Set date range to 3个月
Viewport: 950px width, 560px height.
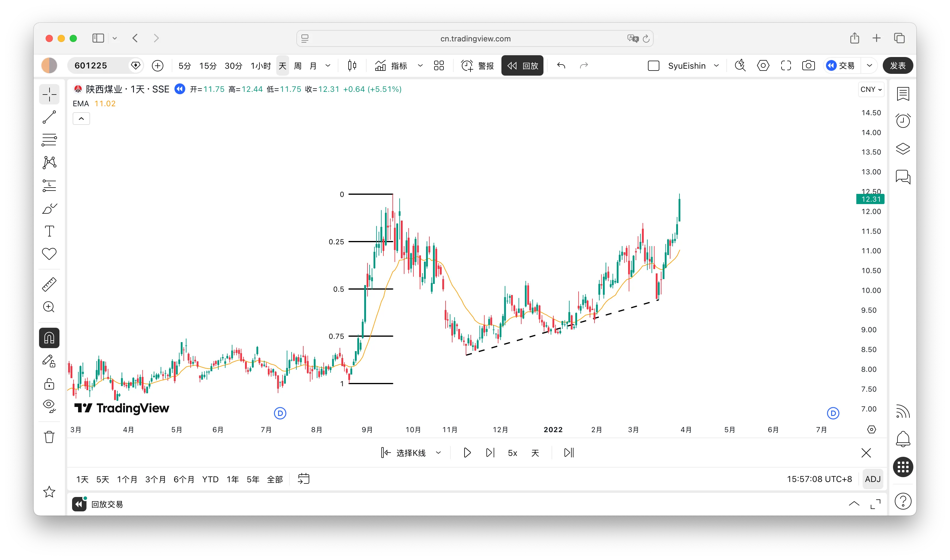[156, 479]
